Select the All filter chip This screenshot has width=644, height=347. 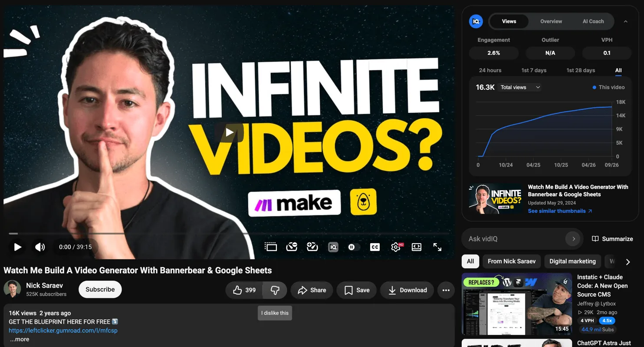coord(470,261)
